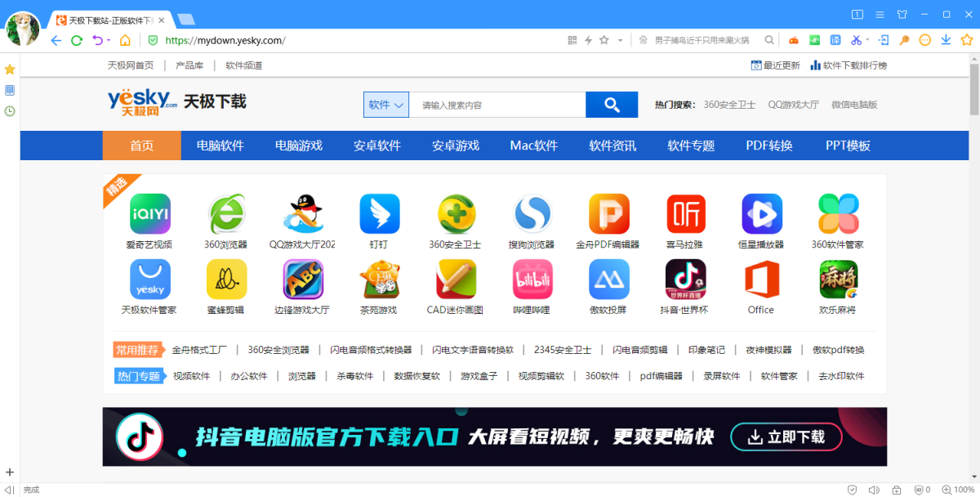This screenshot has height=497, width=980.
Task: Open the skin shirt icon in title bar
Action: (902, 15)
